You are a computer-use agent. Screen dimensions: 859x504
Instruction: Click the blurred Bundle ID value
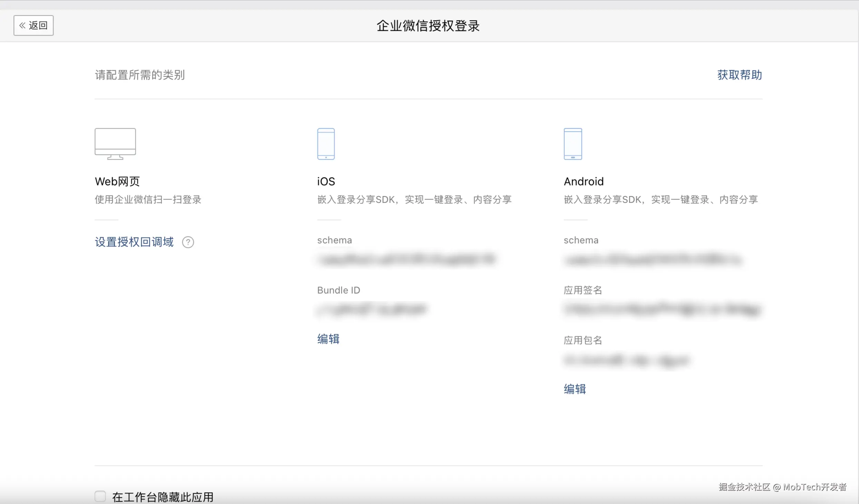point(372,309)
